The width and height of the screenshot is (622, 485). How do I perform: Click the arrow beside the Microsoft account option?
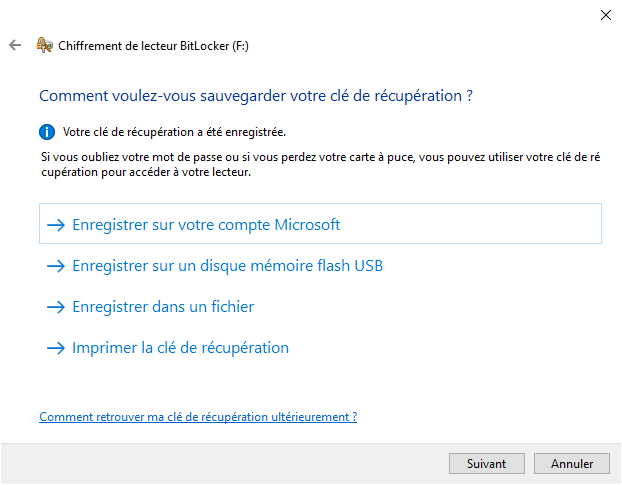point(55,225)
